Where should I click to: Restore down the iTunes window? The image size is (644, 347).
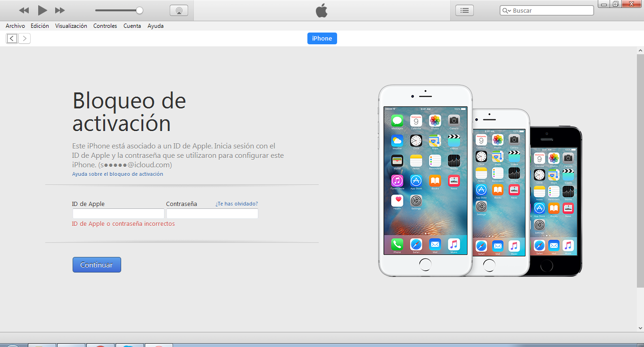tap(615, 4)
